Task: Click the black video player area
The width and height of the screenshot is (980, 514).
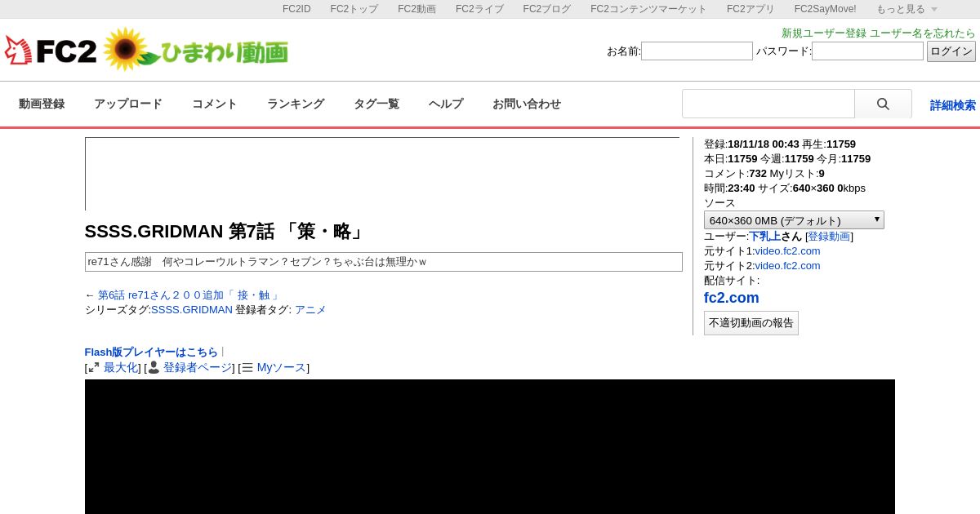Action: [490, 446]
